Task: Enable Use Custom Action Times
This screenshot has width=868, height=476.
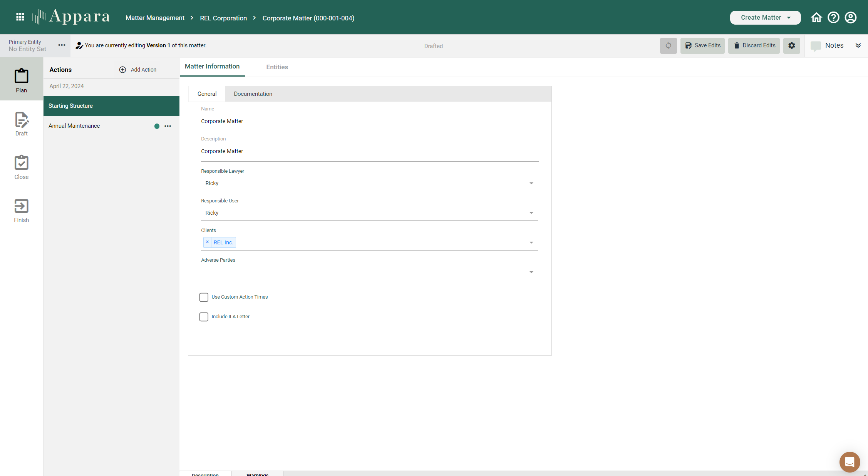Action: (x=204, y=297)
